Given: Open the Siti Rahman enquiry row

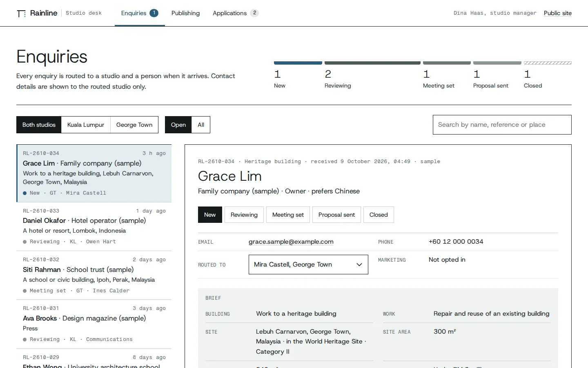Looking at the screenshot, I should [94, 275].
